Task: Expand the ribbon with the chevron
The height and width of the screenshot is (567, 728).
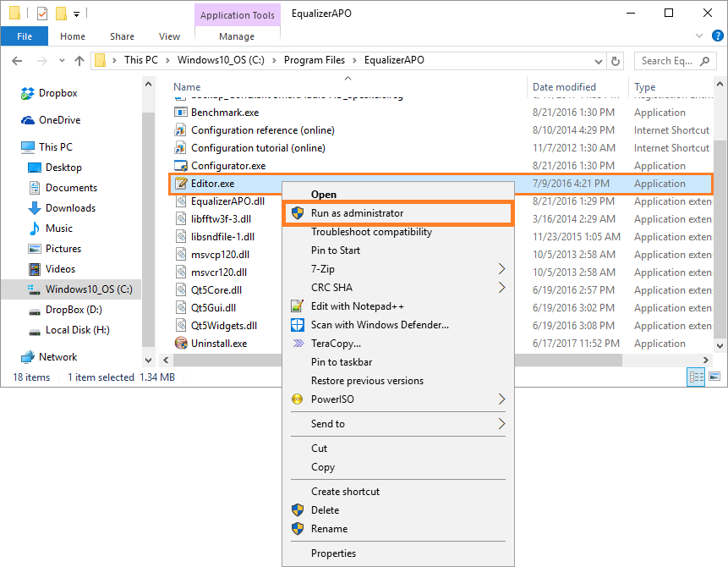Action: coord(699,36)
